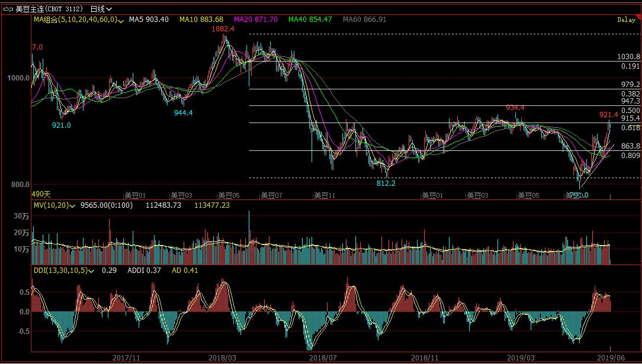Select the green MA40 854.47 legend
This screenshot has width=642, height=364.
pos(310,20)
